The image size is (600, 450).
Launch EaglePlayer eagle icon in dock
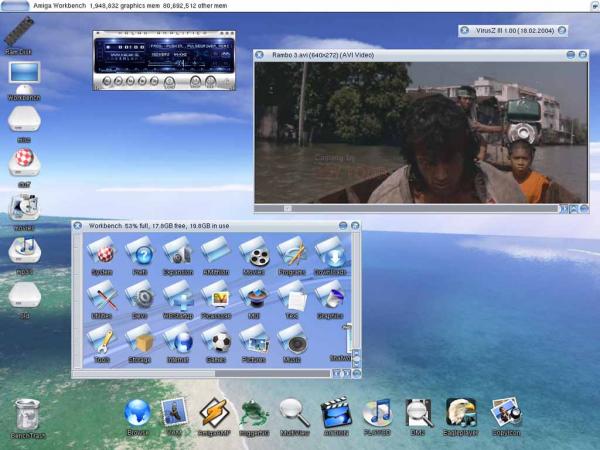click(x=461, y=417)
